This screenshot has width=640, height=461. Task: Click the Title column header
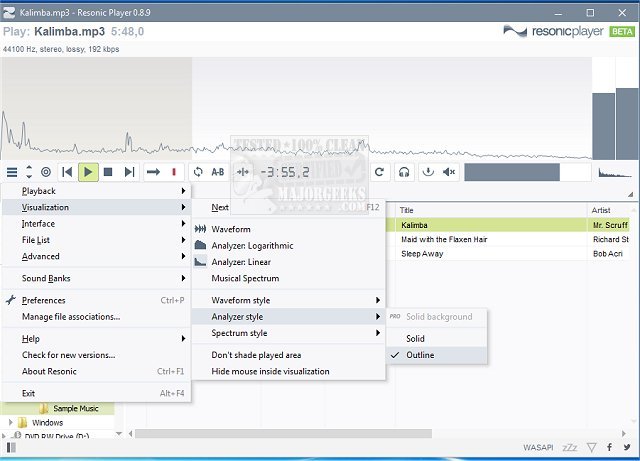[x=491, y=210]
